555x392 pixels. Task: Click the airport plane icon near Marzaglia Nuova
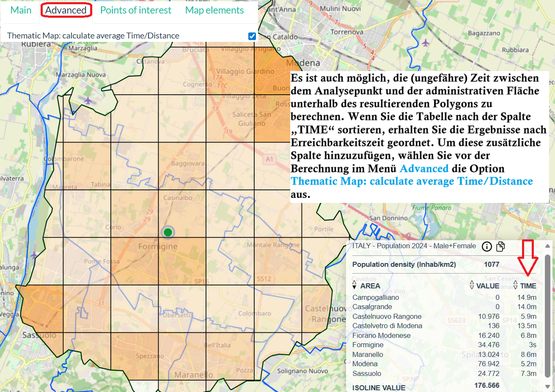pyautogui.click(x=88, y=101)
